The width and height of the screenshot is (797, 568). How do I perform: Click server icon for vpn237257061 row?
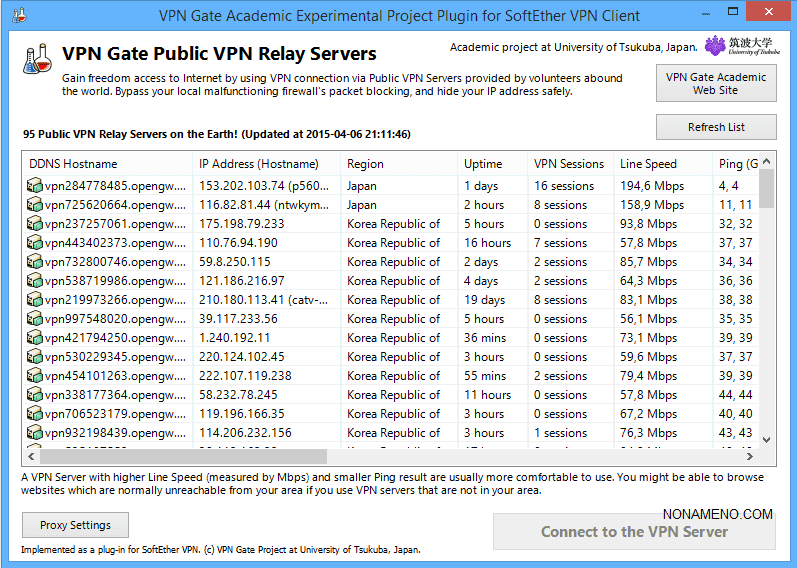pyautogui.click(x=35, y=224)
